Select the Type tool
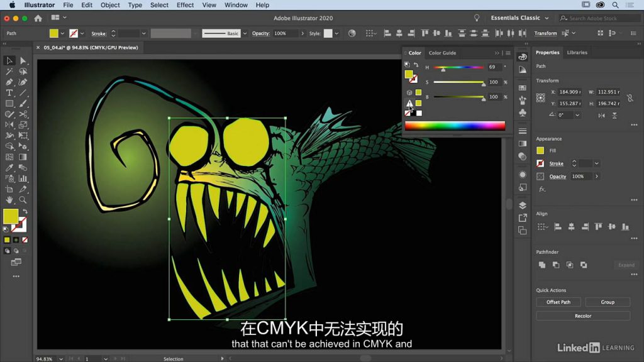Viewport: 644px width, 362px height. [x=9, y=93]
